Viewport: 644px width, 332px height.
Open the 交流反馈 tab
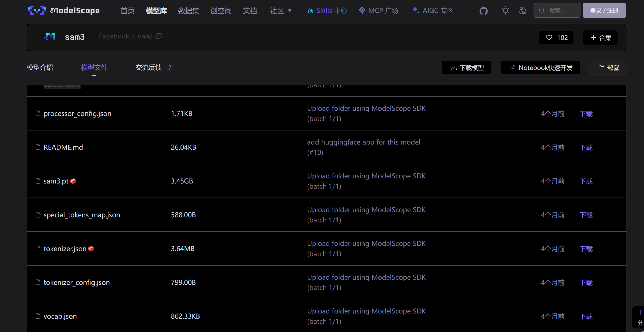148,68
